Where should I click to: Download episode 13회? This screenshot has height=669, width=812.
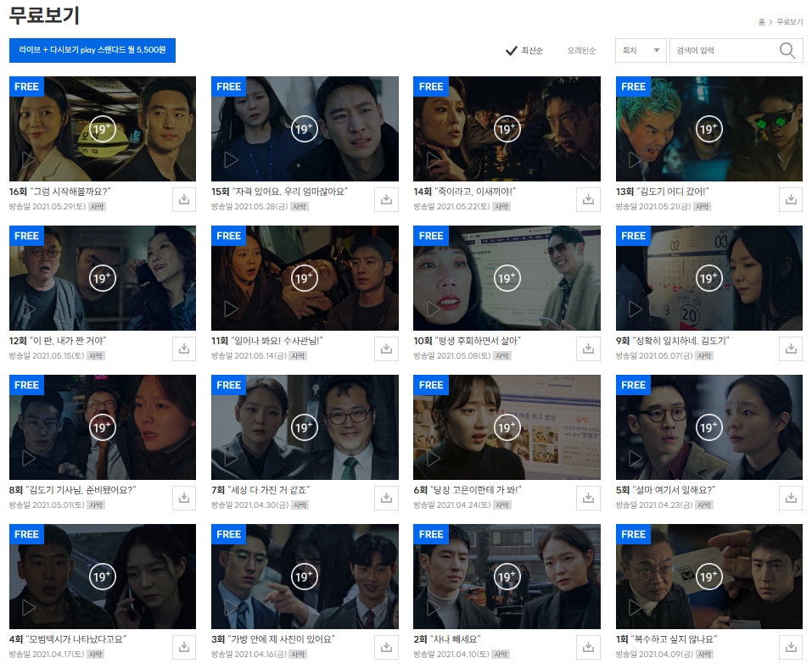(791, 199)
